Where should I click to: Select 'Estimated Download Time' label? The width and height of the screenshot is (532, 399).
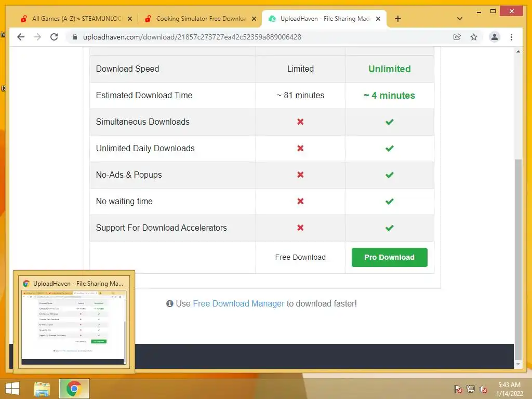tap(144, 96)
